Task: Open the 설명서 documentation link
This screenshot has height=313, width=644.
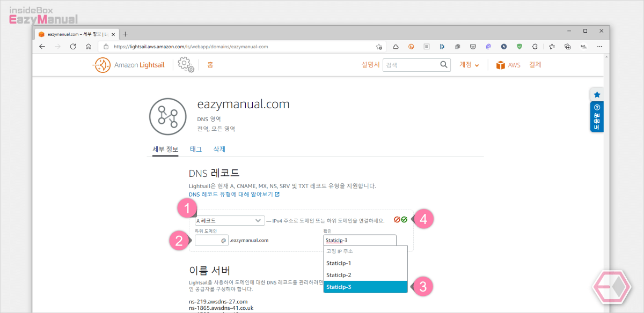Action: [x=370, y=65]
